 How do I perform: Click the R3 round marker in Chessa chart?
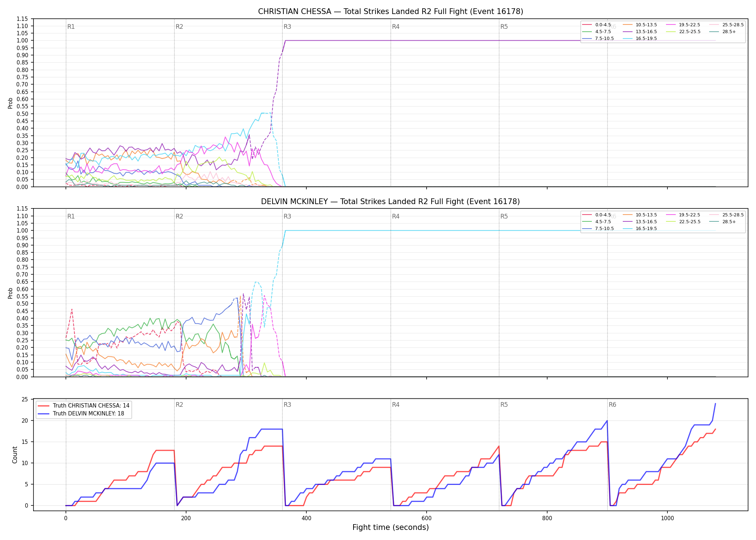click(287, 27)
